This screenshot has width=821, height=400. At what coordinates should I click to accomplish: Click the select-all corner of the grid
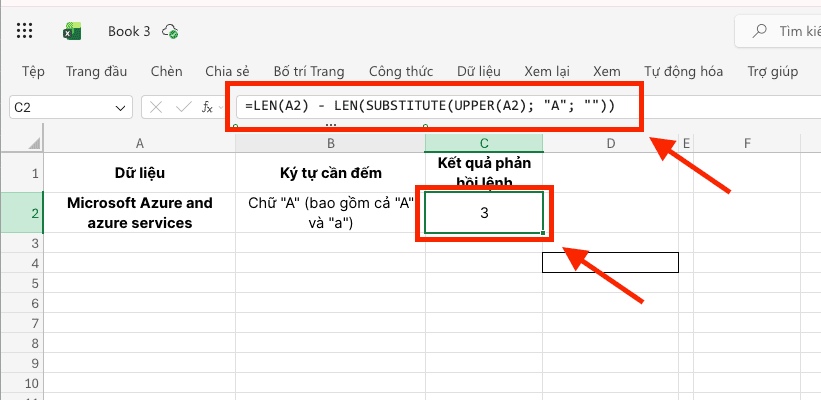[x=21, y=144]
